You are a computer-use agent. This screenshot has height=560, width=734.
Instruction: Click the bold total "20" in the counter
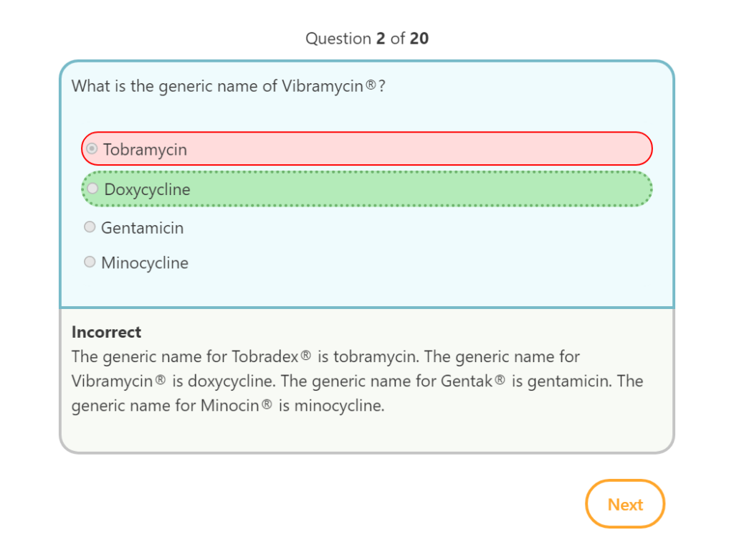[419, 39]
